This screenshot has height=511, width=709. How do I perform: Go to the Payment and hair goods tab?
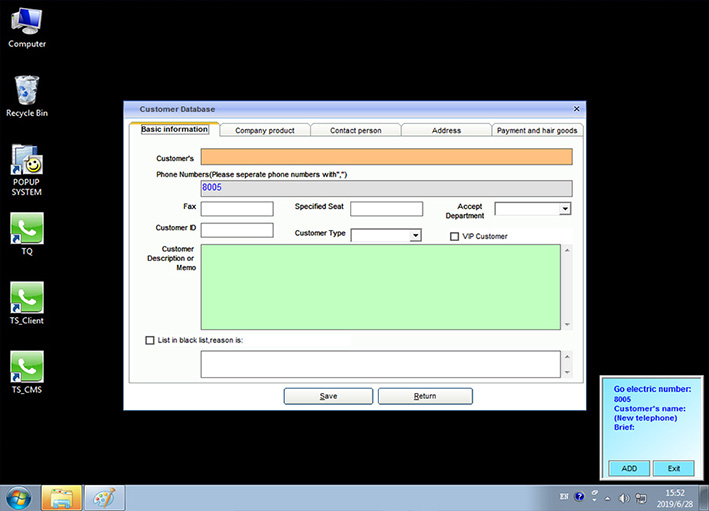[537, 131]
